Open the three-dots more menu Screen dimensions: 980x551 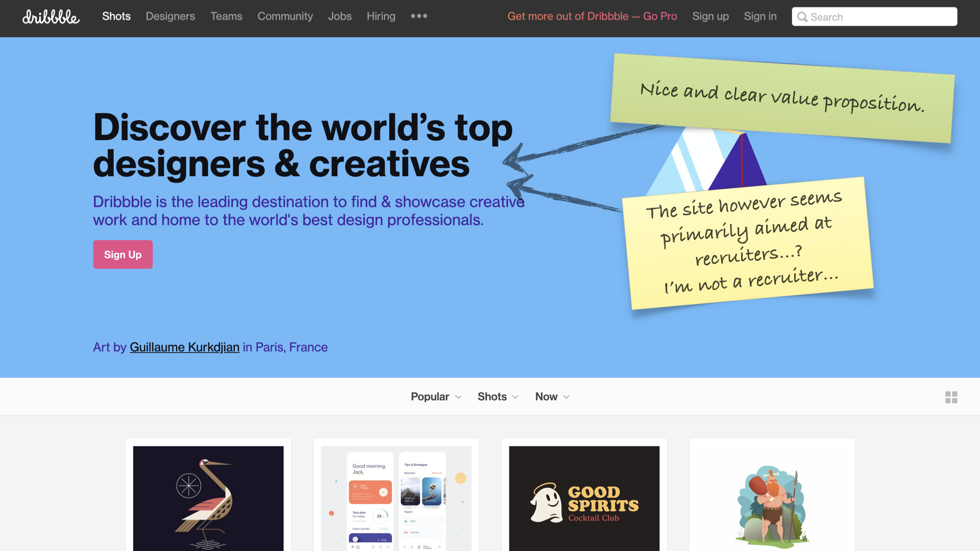419,16
